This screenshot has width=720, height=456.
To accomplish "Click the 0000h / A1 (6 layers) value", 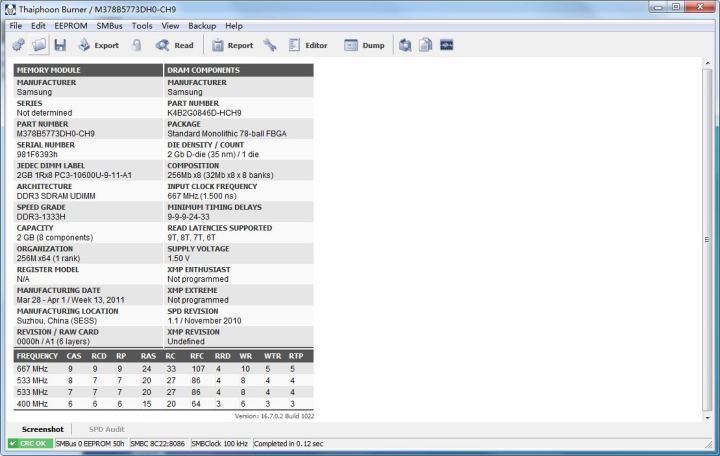I will 53,341.
